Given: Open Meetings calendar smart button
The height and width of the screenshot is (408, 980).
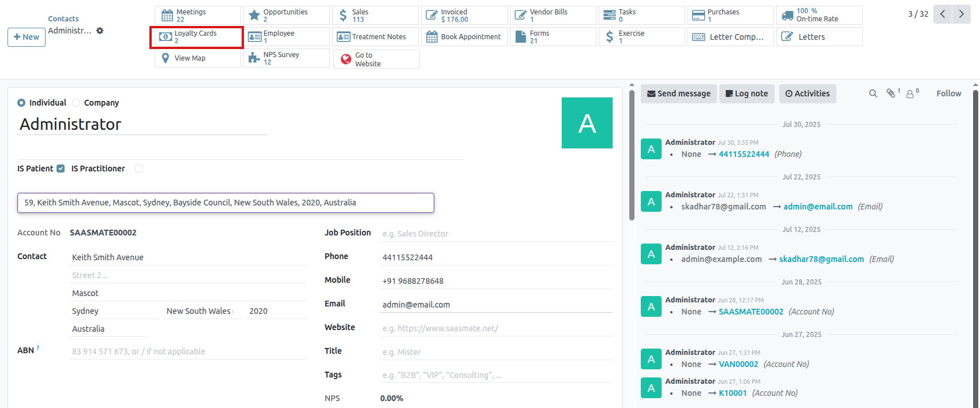Looking at the screenshot, I should pyautogui.click(x=197, y=16).
